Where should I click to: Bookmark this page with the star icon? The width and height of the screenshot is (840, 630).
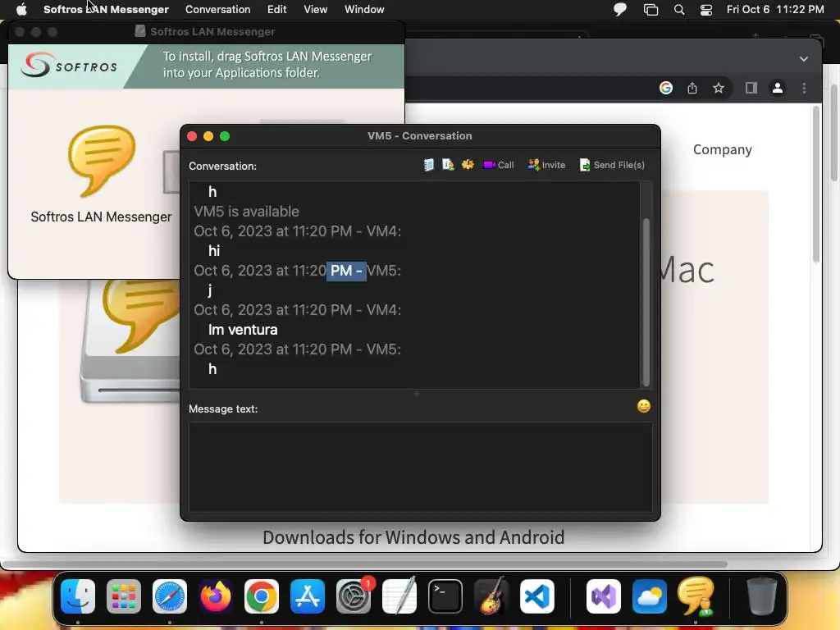[x=719, y=88]
